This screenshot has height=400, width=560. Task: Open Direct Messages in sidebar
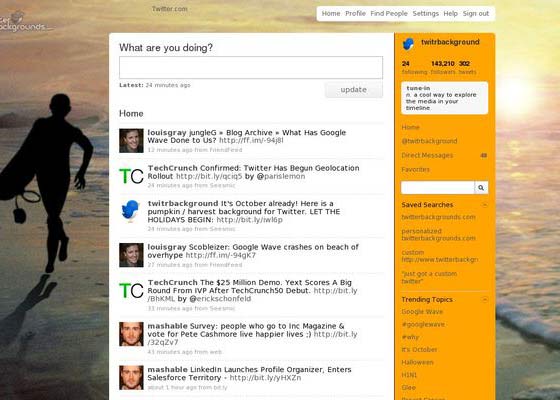point(427,155)
